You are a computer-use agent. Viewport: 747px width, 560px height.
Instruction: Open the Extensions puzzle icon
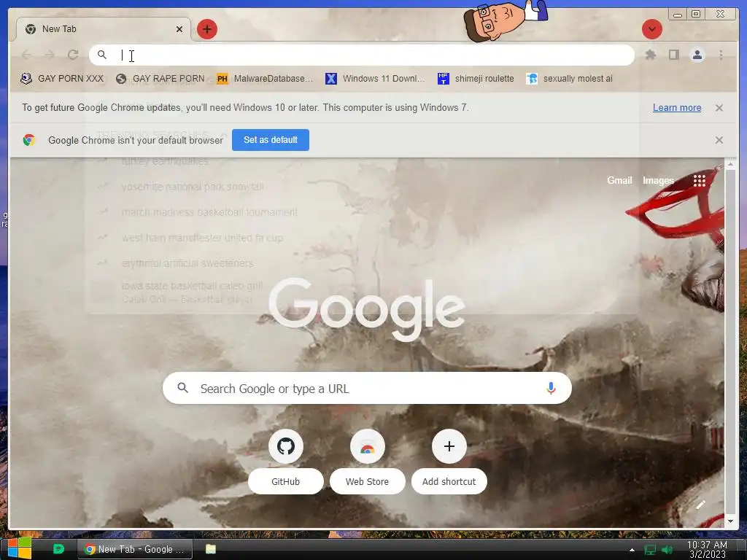[650, 55]
